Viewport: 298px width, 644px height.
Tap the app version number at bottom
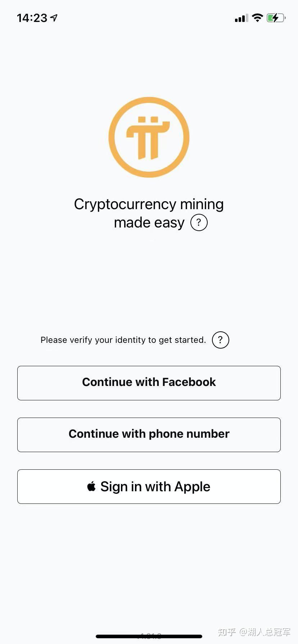[149, 636]
